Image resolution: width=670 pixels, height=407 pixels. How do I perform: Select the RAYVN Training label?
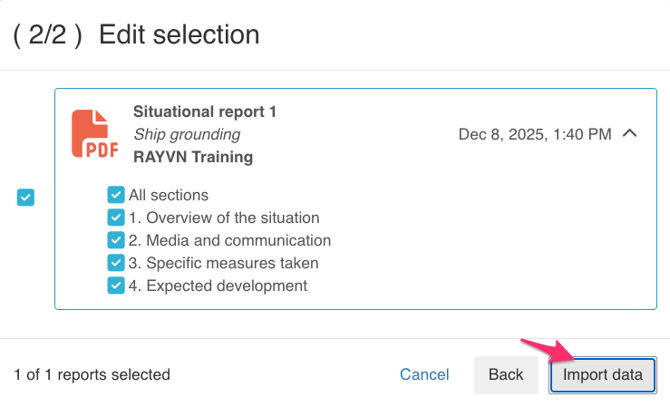tap(193, 156)
